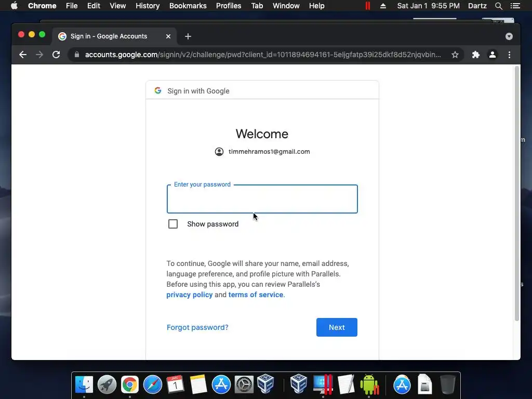The height and width of the screenshot is (399, 532).
Task: Open the Chrome menu in menu bar
Action: click(42, 6)
